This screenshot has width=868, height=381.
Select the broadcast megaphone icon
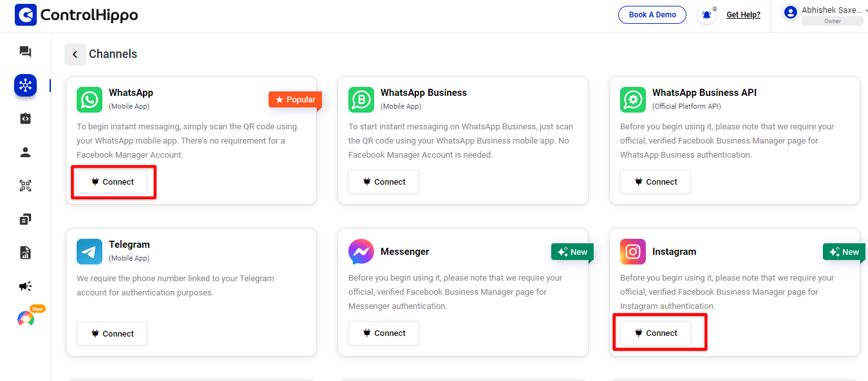pyautogui.click(x=25, y=286)
